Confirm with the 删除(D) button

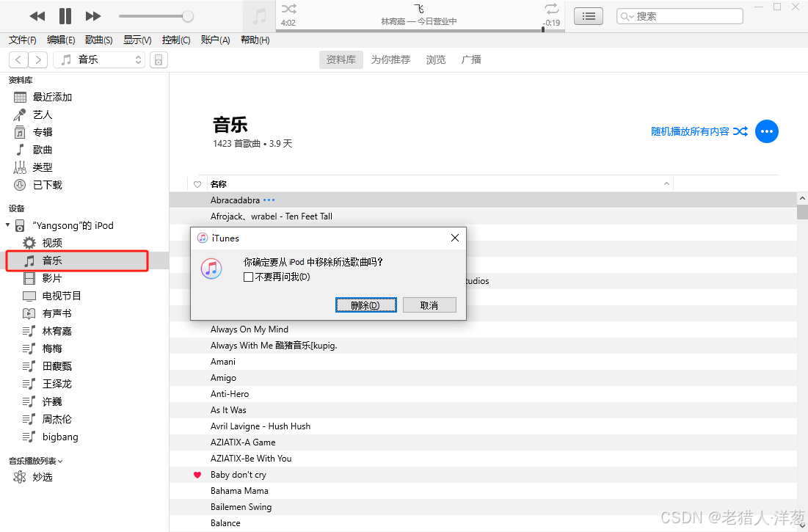(366, 305)
